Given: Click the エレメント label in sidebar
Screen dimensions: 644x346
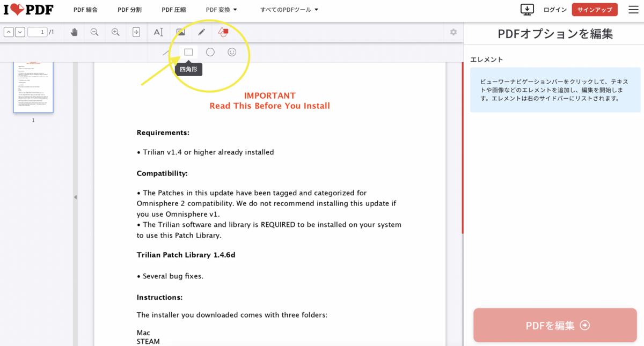Looking at the screenshot, I should [487, 60].
